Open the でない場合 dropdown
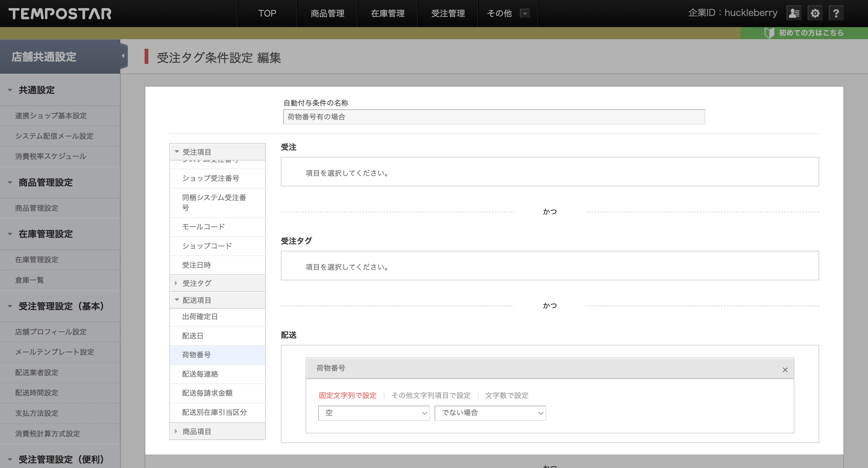Screen dimensions: 868x468 (490, 413)
